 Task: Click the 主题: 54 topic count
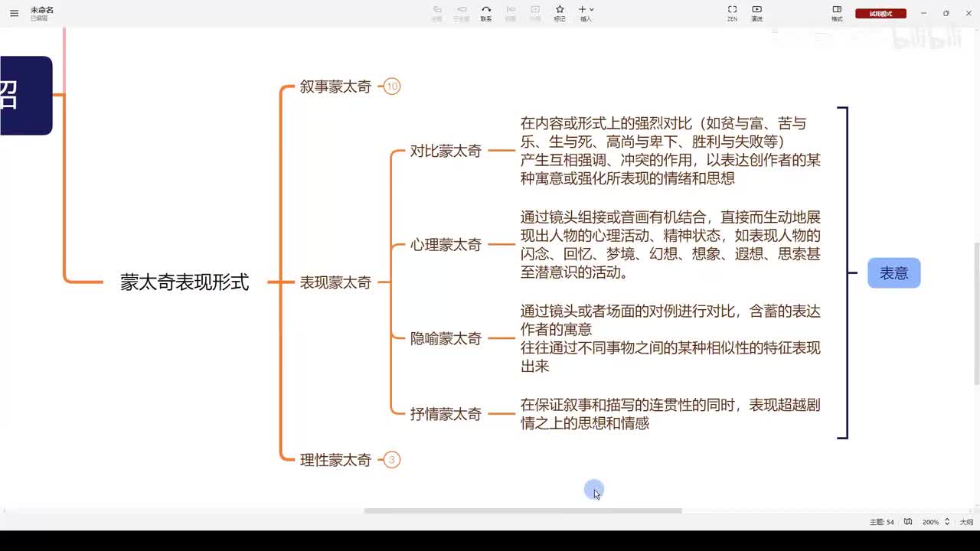click(x=881, y=522)
